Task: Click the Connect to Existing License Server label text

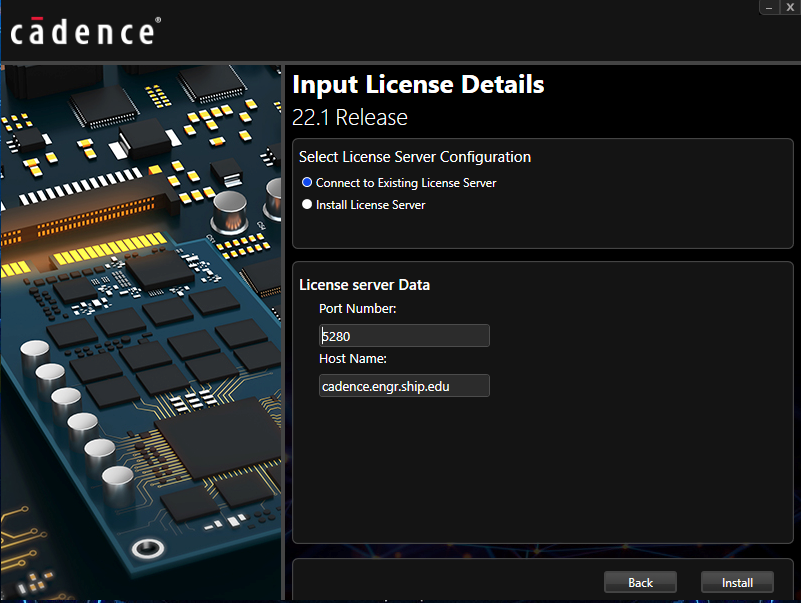Action: pyautogui.click(x=406, y=183)
